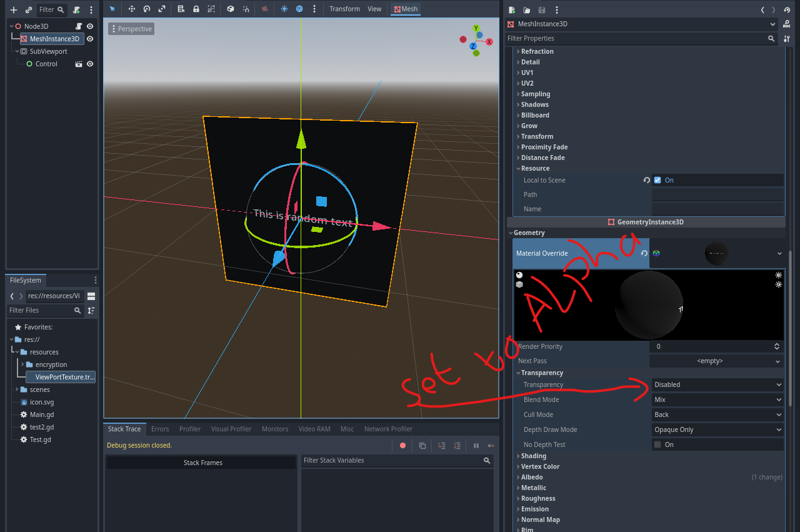800x532 pixels.
Task: Activate the Scale Mode tool
Action: [162, 9]
